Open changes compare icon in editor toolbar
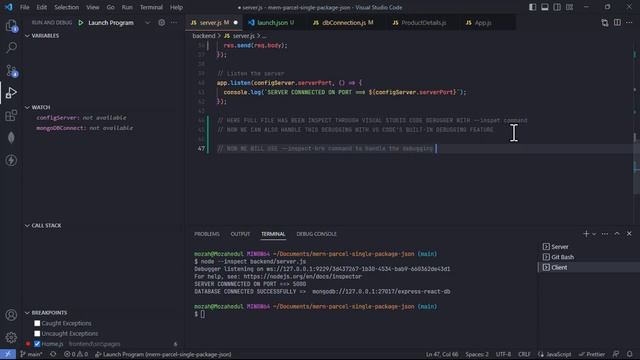The image size is (640, 360). click(604, 23)
